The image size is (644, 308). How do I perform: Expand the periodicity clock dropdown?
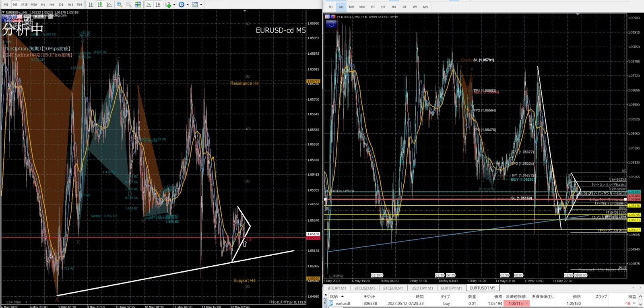click(x=187, y=5)
